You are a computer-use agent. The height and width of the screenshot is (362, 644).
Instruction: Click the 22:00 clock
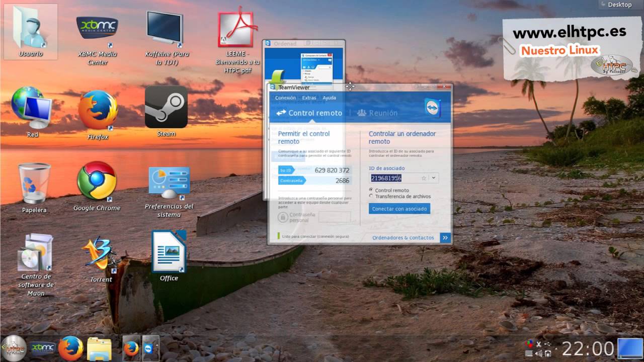588,348
